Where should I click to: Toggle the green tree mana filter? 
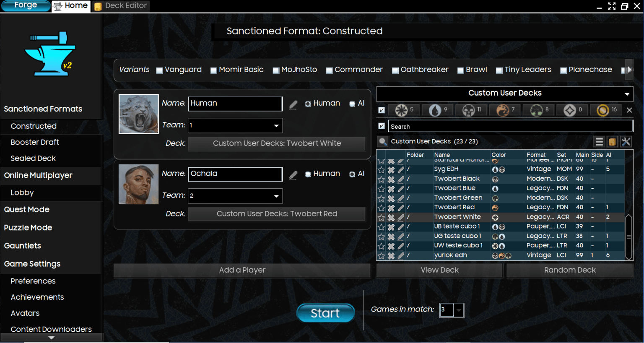(536, 110)
